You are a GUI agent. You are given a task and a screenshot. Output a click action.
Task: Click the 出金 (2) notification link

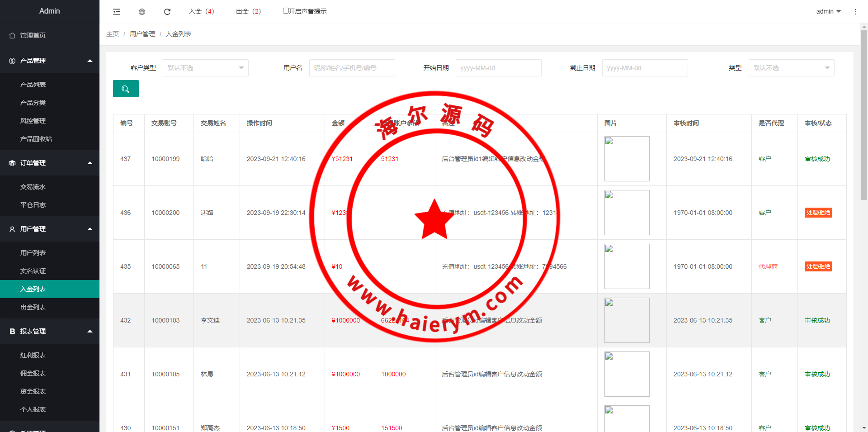point(249,11)
